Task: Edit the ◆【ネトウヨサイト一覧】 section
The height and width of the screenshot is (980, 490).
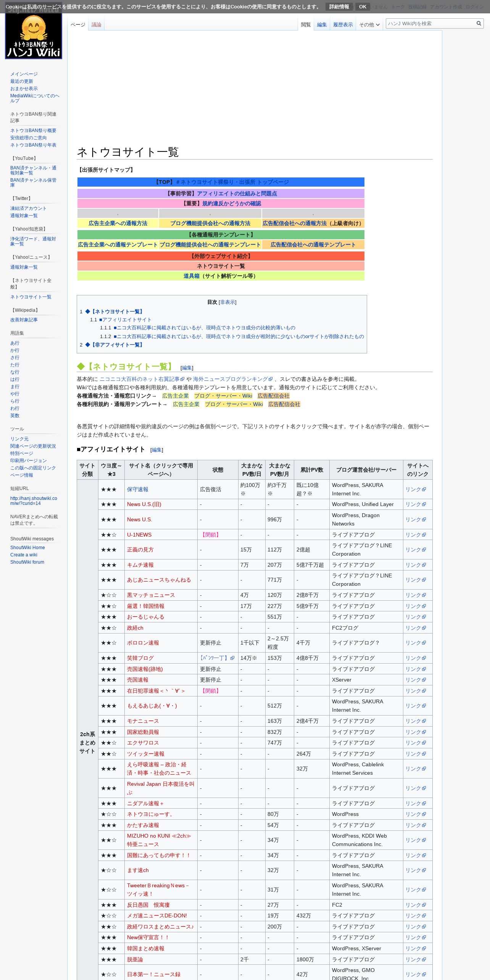Action: [187, 368]
